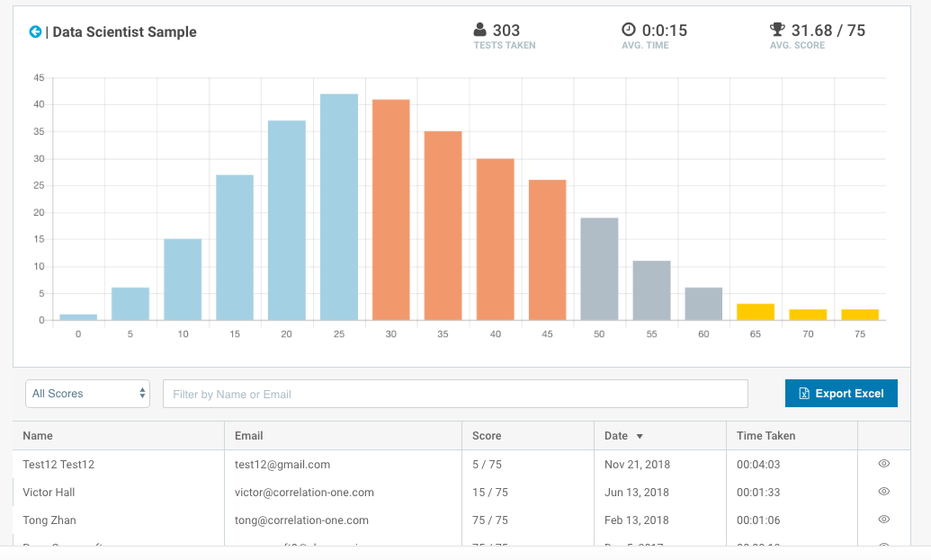Click the tallest blue bar at score 25
The height and width of the screenshot is (560, 931).
point(338,207)
